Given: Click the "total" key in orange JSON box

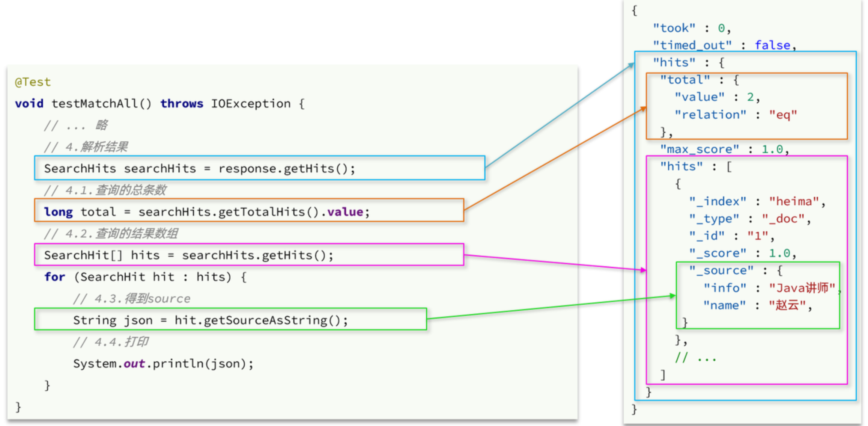Looking at the screenshot, I should point(685,80).
